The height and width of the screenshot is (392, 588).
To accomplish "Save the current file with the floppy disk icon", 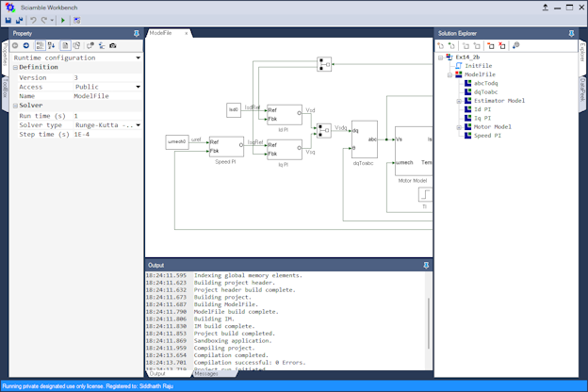I will click(8, 20).
